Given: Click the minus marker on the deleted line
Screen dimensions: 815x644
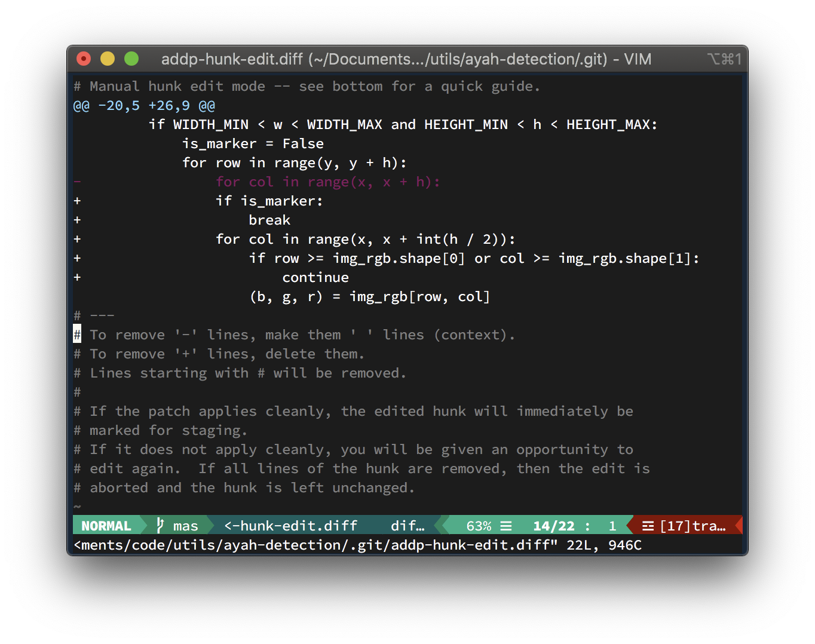Looking at the screenshot, I should (x=77, y=182).
